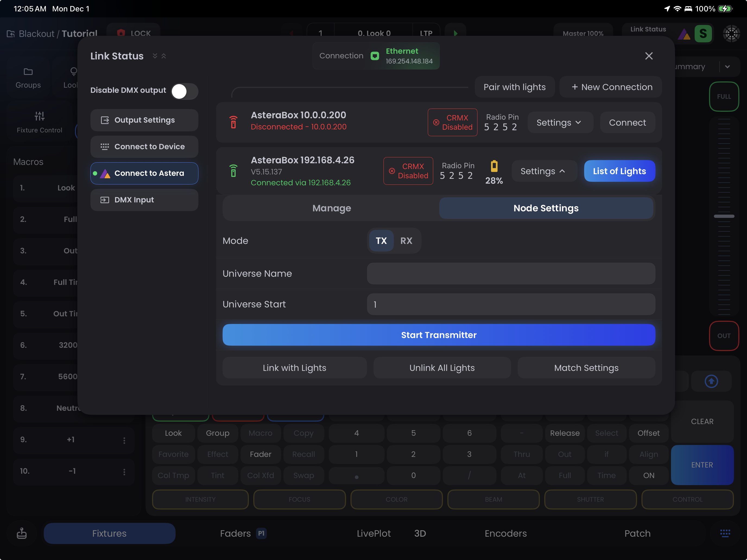Click the blue up-arrow circle icon

tap(711, 381)
